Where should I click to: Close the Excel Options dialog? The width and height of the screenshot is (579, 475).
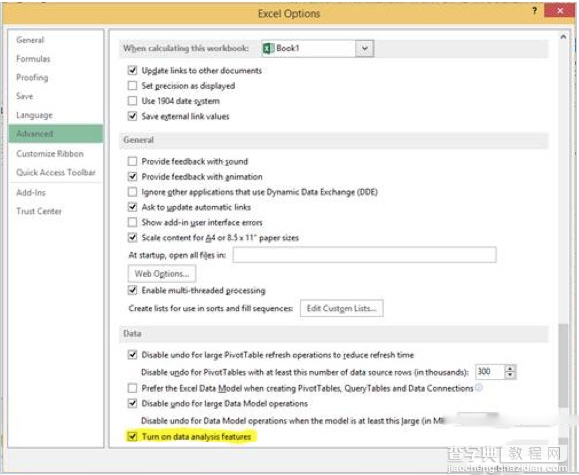559,11
